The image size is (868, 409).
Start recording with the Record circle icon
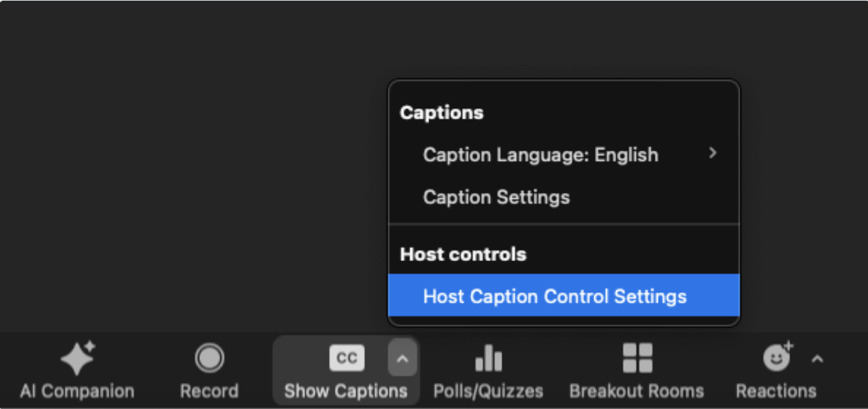click(x=209, y=358)
